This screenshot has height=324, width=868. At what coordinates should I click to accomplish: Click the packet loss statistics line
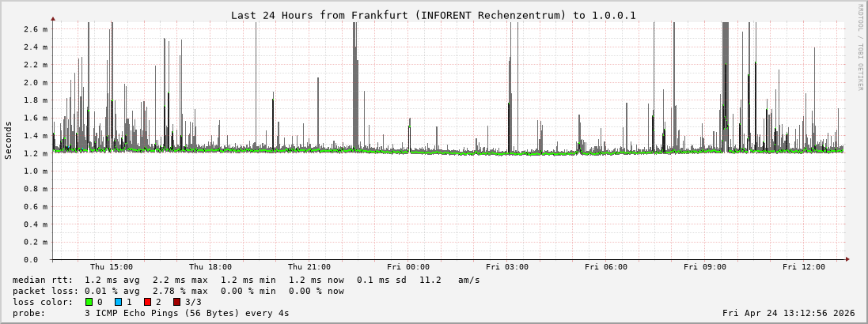coord(178,291)
